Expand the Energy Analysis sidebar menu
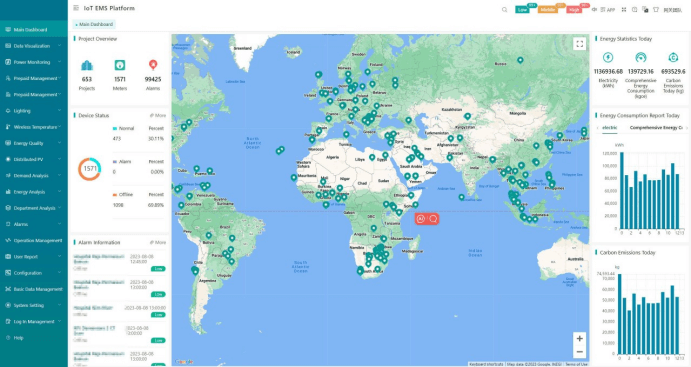The height and width of the screenshot is (367, 691). coord(34,192)
